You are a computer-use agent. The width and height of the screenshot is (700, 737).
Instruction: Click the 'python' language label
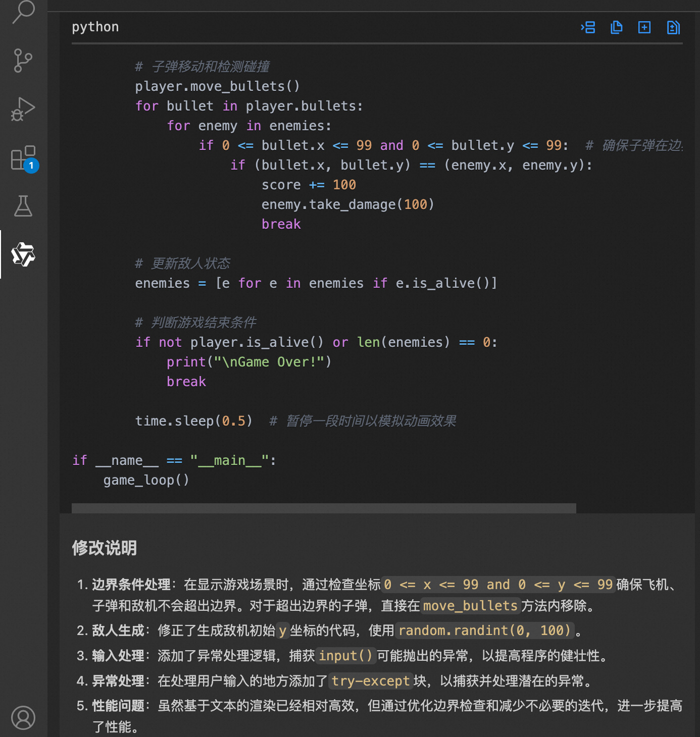click(x=95, y=27)
